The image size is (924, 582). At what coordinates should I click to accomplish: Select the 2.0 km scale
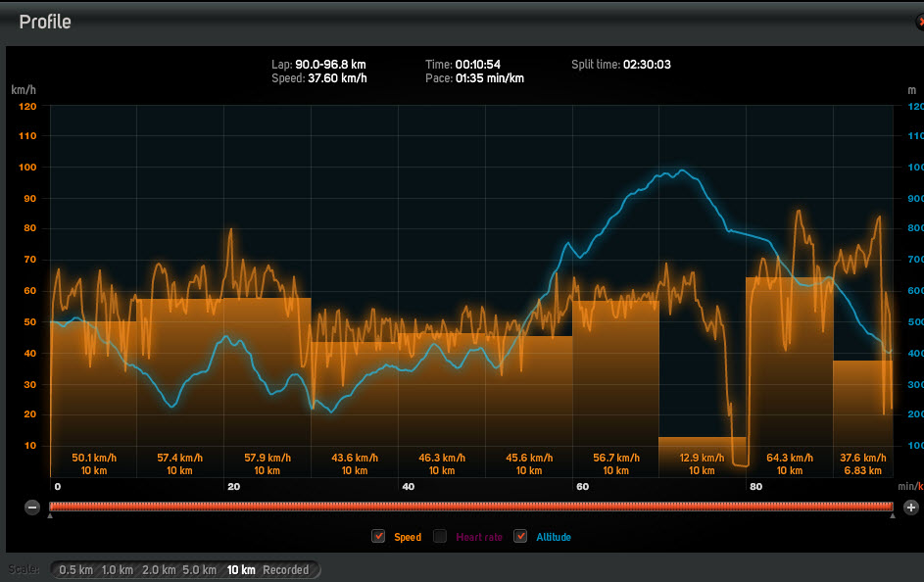point(159,569)
